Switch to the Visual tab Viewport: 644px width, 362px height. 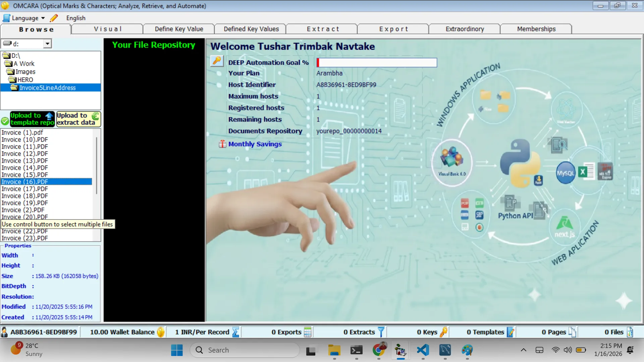pyautogui.click(x=107, y=29)
